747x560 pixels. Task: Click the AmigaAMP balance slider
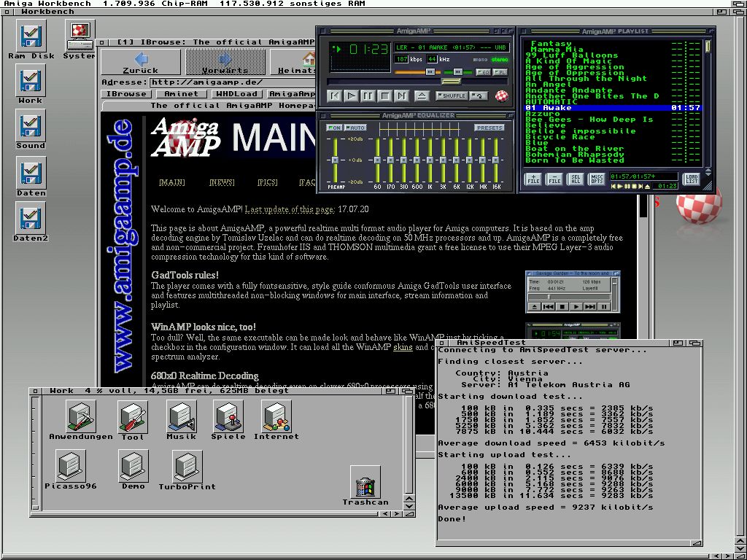click(x=457, y=72)
